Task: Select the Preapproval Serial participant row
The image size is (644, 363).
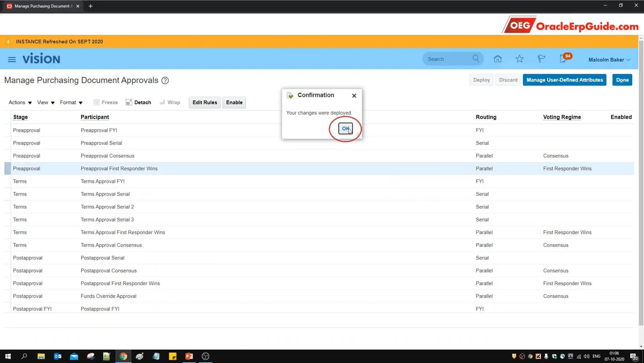Action: coord(319,143)
